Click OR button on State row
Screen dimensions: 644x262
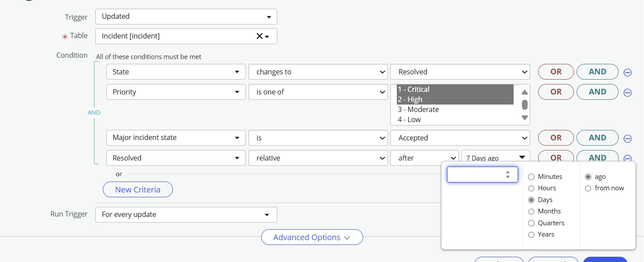pyautogui.click(x=556, y=72)
